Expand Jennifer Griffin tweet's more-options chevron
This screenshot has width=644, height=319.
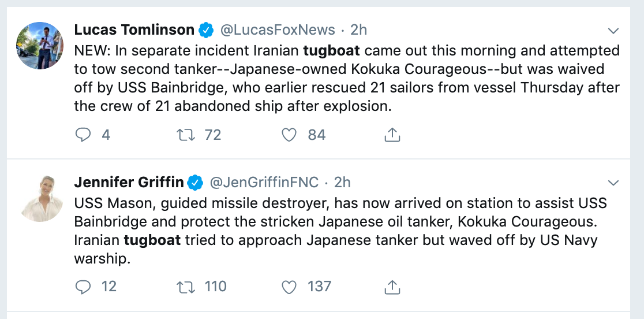click(x=613, y=183)
